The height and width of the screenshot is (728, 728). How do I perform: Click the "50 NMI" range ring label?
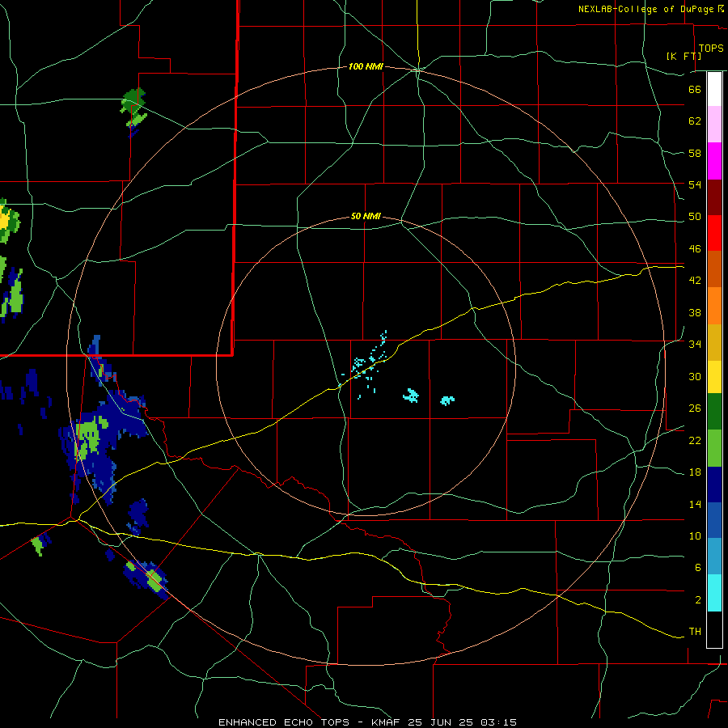(x=366, y=216)
